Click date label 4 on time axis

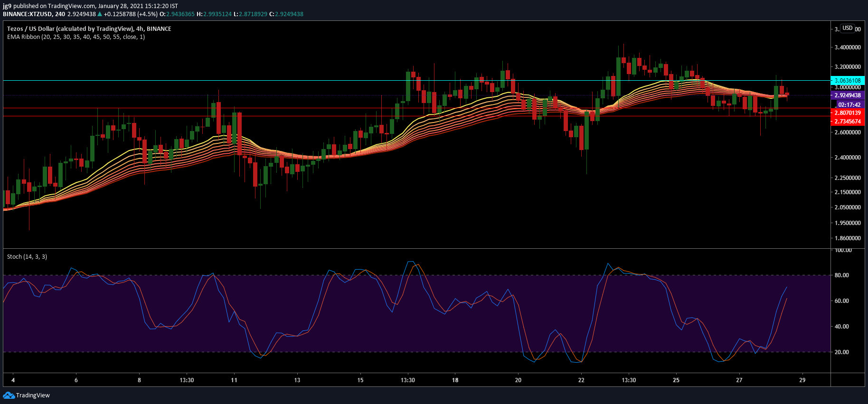(x=13, y=380)
